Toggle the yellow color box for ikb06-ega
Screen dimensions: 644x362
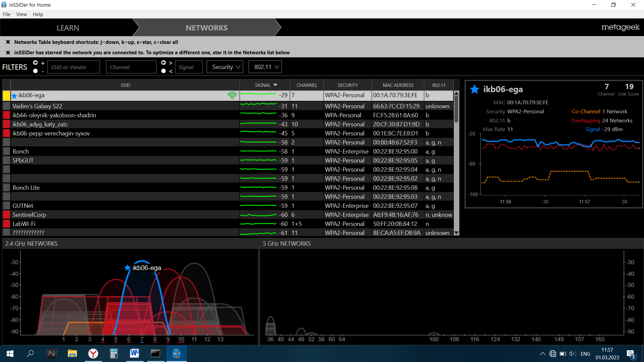pos(6,96)
